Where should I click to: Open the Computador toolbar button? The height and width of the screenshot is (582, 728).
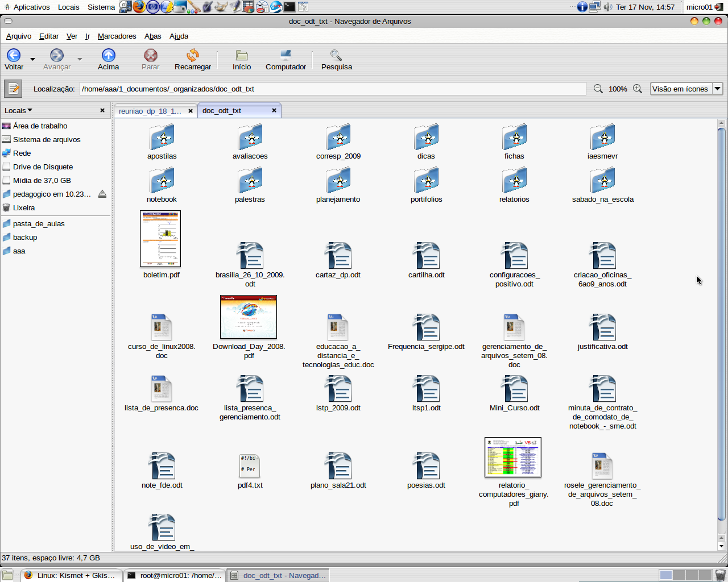coord(286,59)
